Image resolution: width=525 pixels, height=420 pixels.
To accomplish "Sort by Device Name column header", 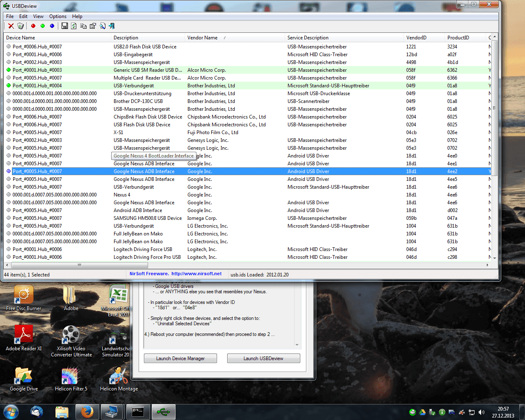I will click(57, 38).
